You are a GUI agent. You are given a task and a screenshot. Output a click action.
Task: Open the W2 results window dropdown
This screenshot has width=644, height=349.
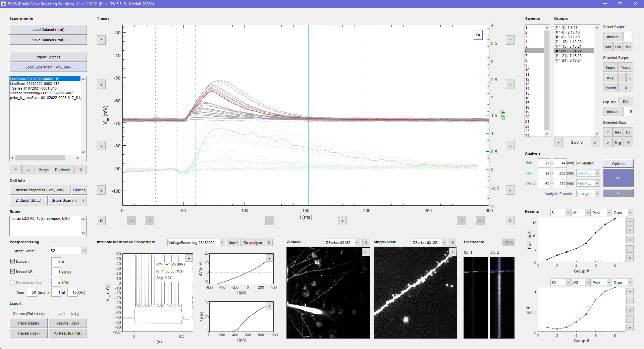click(581, 283)
